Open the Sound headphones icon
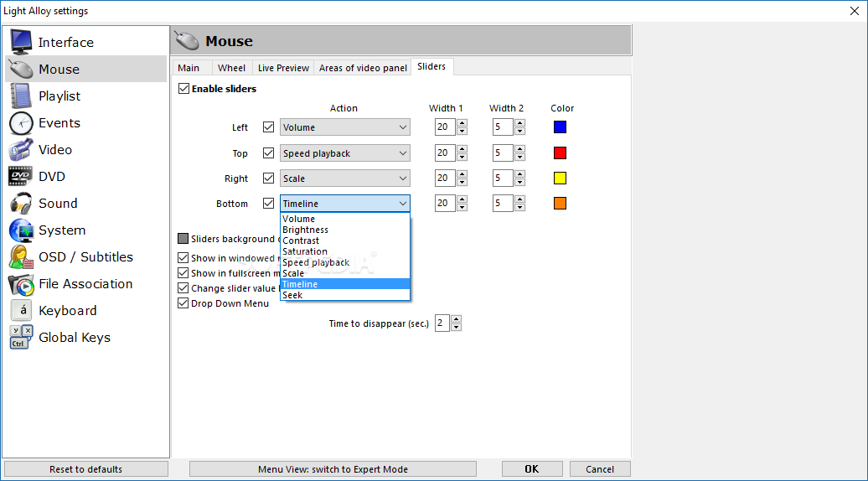Viewport: 868px width, 481px height. pyautogui.click(x=21, y=203)
